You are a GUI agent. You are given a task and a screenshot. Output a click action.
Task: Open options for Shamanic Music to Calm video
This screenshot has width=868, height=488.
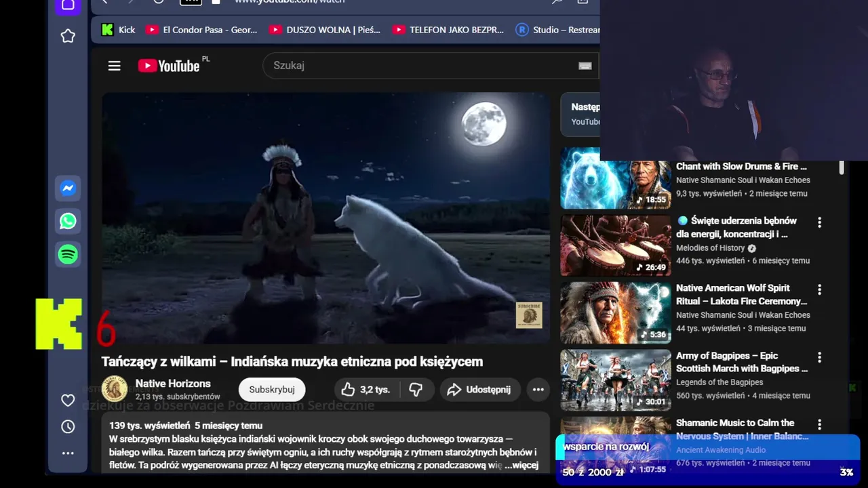tap(819, 424)
